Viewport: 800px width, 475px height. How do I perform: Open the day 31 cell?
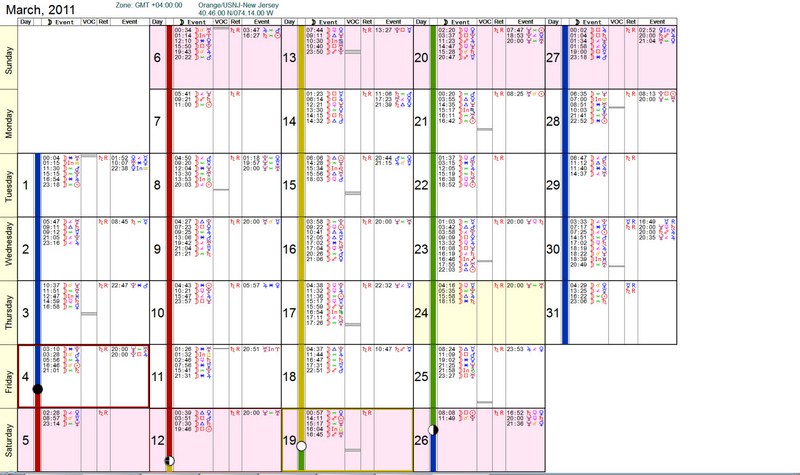(552, 312)
